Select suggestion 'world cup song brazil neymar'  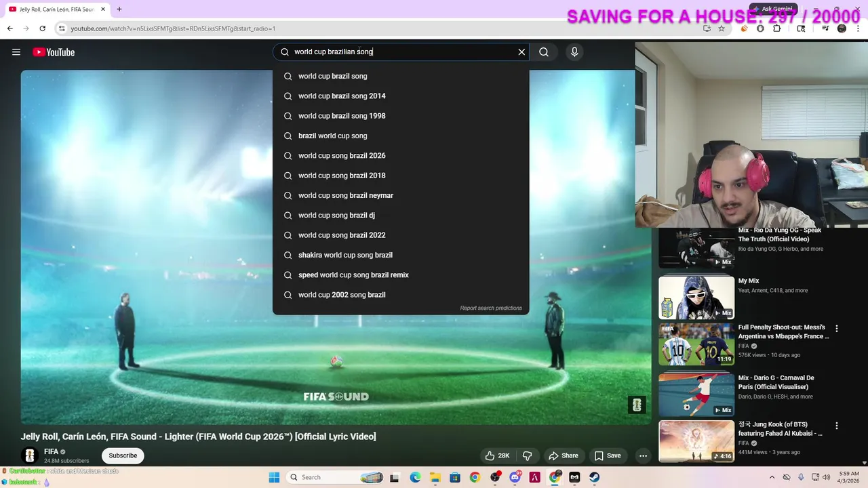[x=401, y=195]
